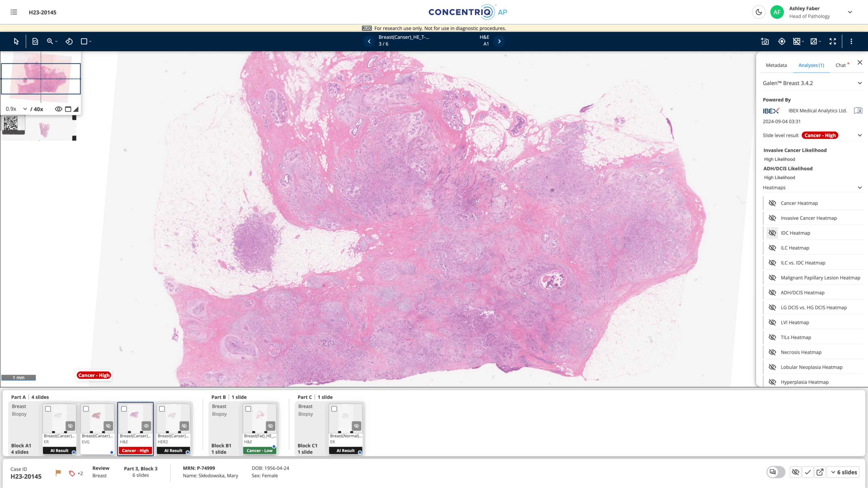Open the image adjustment tool
The height and width of the screenshot is (488, 868).
[x=814, y=41]
